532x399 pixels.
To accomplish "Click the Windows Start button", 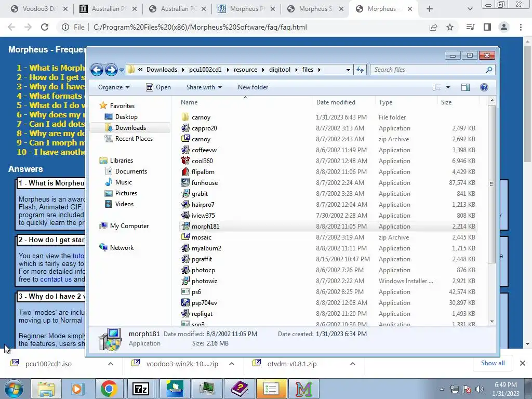I will click(x=14, y=389).
